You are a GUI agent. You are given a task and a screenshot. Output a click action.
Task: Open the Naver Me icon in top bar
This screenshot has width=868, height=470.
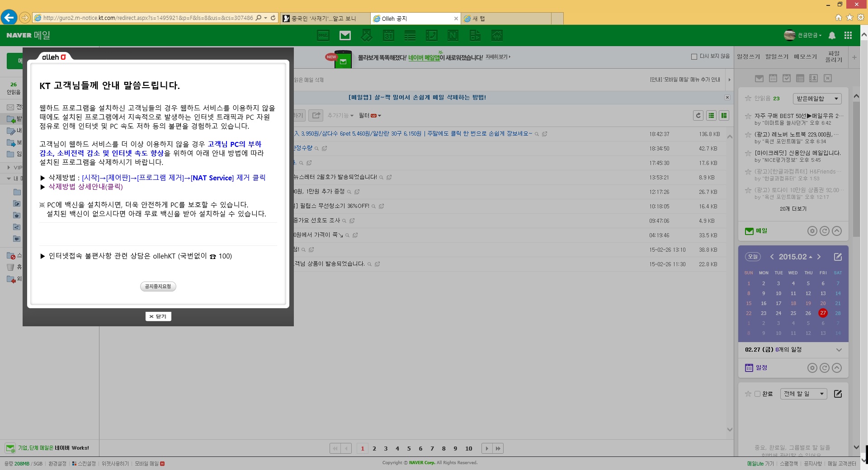[323, 35]
